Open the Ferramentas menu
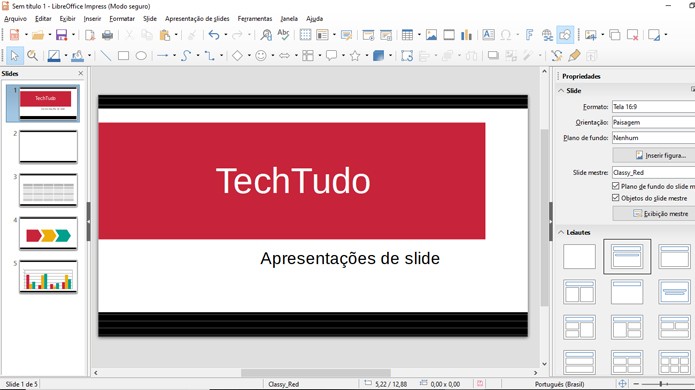The width and height of the screenshot is (695, 390). point(255,19)
